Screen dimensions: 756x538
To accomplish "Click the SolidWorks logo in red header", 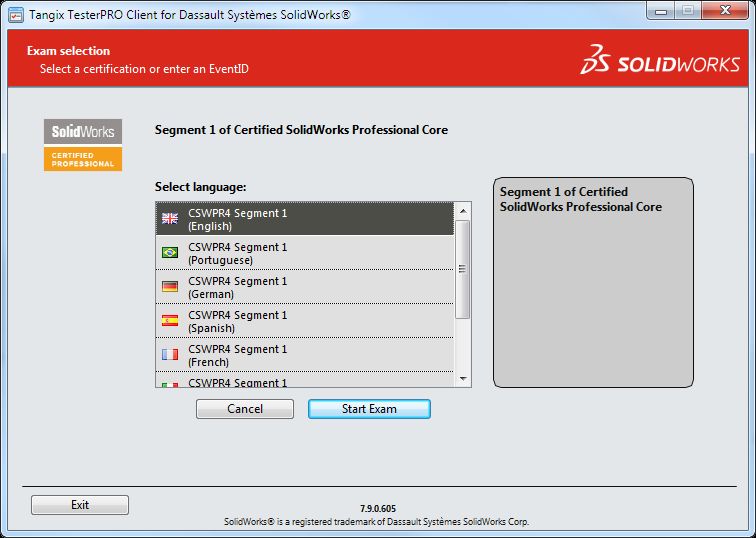I will coord(660,60).
